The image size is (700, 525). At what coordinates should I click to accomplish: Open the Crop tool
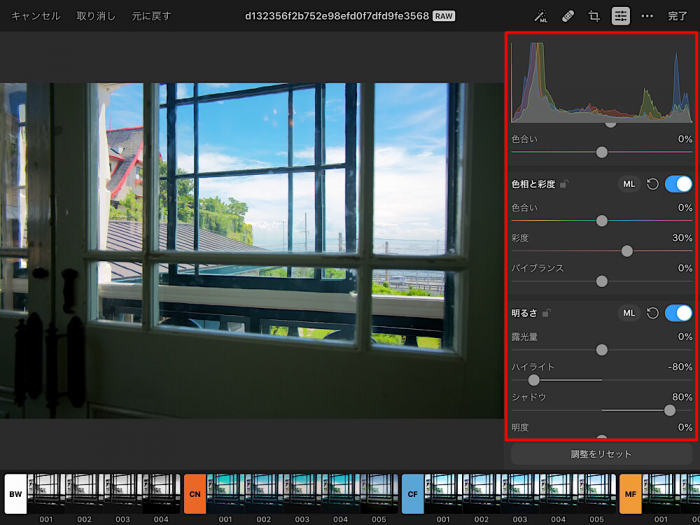click(594, 17)
